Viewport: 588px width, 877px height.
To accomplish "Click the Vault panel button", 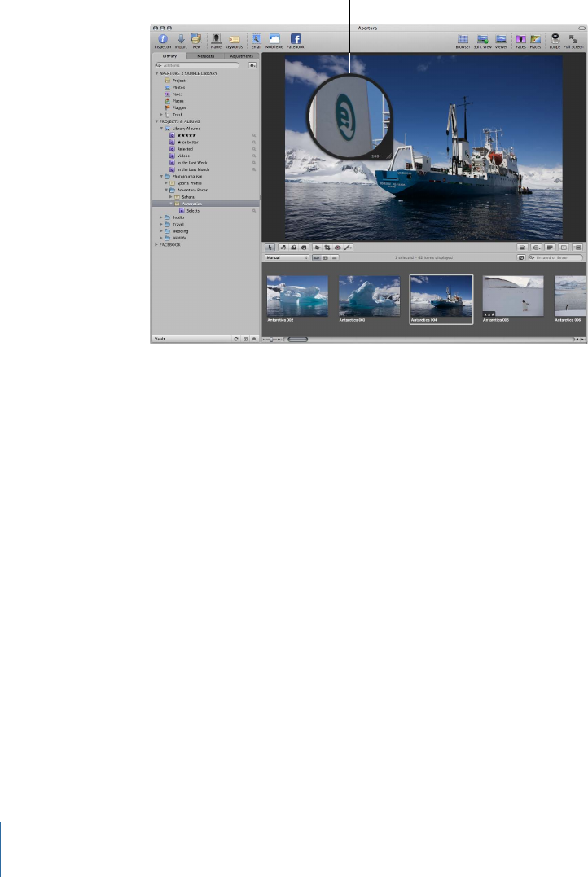I will click(160, 339).
